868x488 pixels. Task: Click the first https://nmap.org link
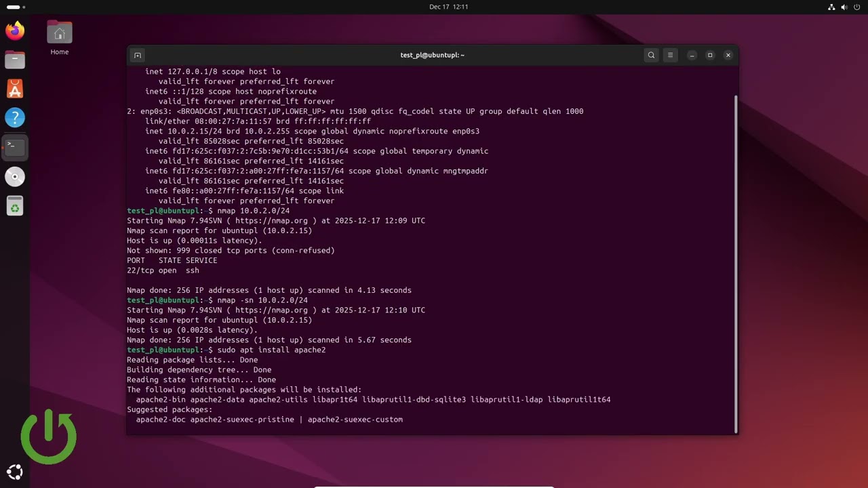coord(271,221)
